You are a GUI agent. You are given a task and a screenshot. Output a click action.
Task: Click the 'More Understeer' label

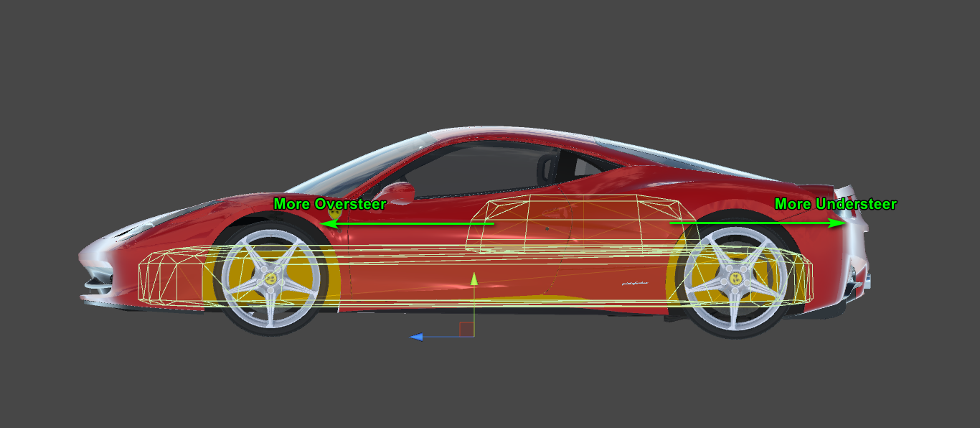pyautogui.click(x=836, y=204)
